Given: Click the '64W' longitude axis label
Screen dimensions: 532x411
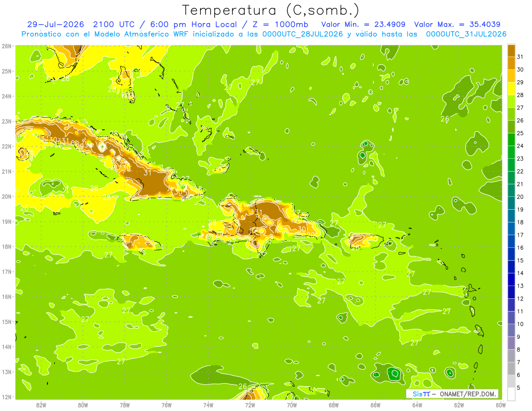Looking at the screenshot, I should 417,404.
